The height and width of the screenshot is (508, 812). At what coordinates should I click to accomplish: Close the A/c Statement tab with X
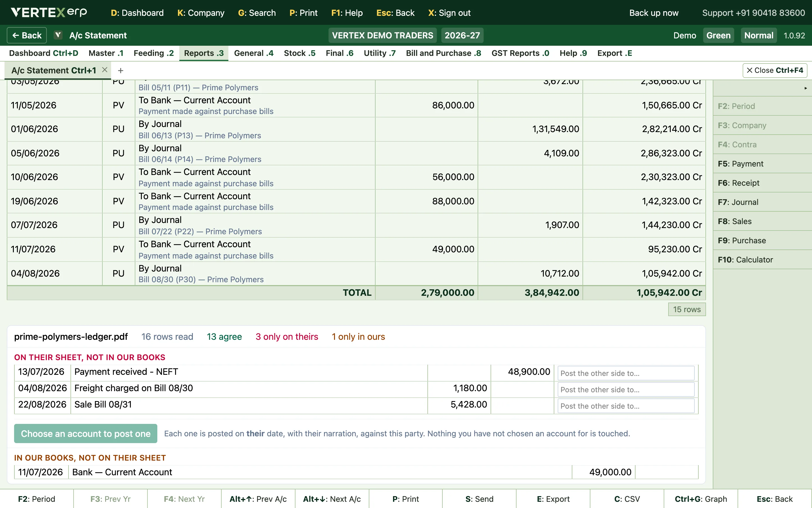(x=105, y=70)
